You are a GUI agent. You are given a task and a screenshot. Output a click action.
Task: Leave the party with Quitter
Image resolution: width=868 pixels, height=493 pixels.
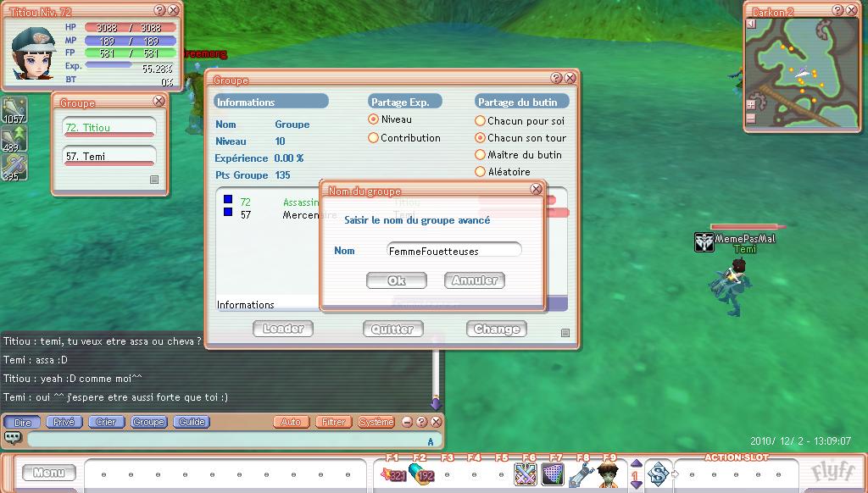[x=393, y=330]
